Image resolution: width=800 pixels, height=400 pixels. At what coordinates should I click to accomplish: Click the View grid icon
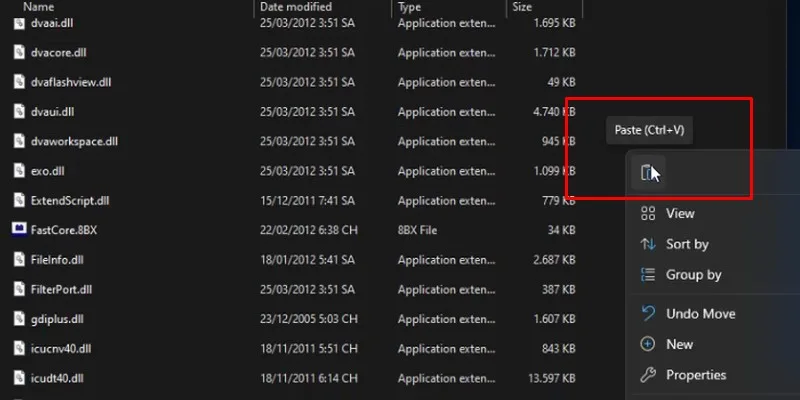click(648, 213)
